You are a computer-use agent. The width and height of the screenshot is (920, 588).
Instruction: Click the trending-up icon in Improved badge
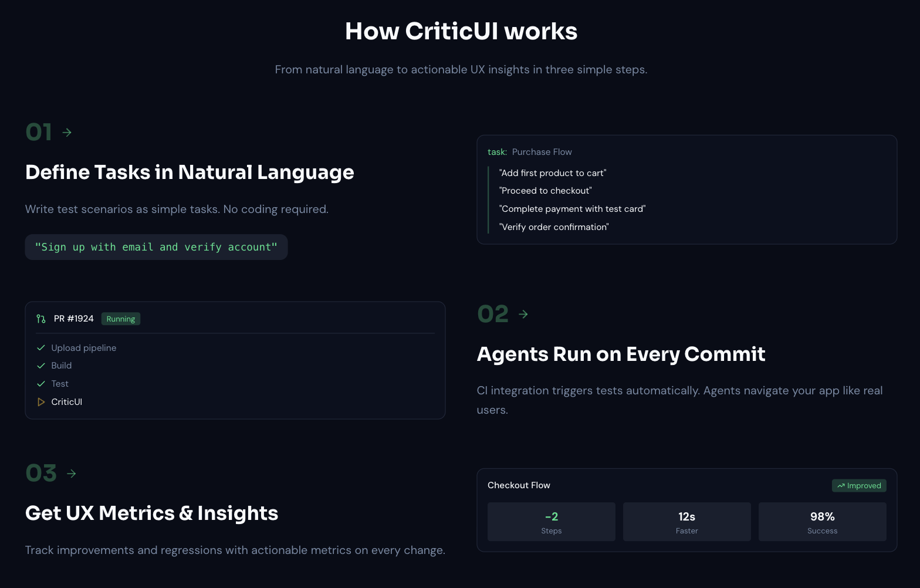pyautogui.click(x=841, y=486)
